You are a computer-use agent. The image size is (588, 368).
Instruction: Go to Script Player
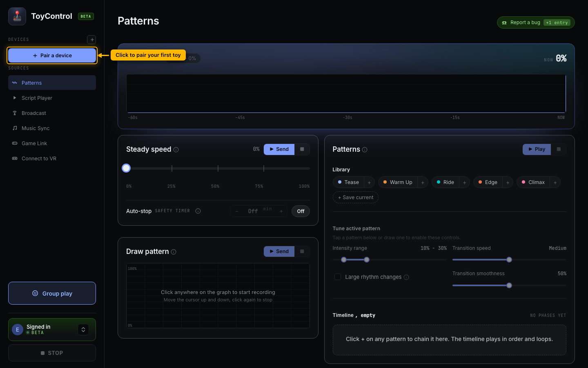coord(52,98)
